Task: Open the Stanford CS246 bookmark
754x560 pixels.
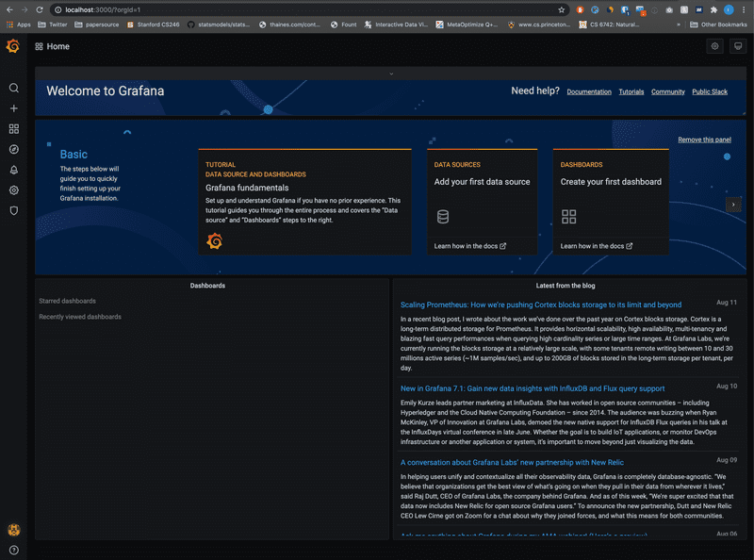Action: (x=153, y=25)
